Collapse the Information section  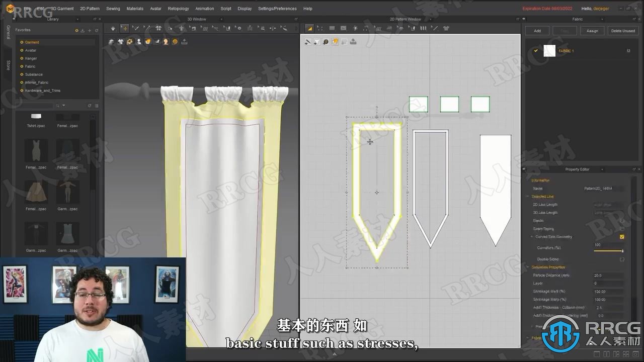coord(528,180)
